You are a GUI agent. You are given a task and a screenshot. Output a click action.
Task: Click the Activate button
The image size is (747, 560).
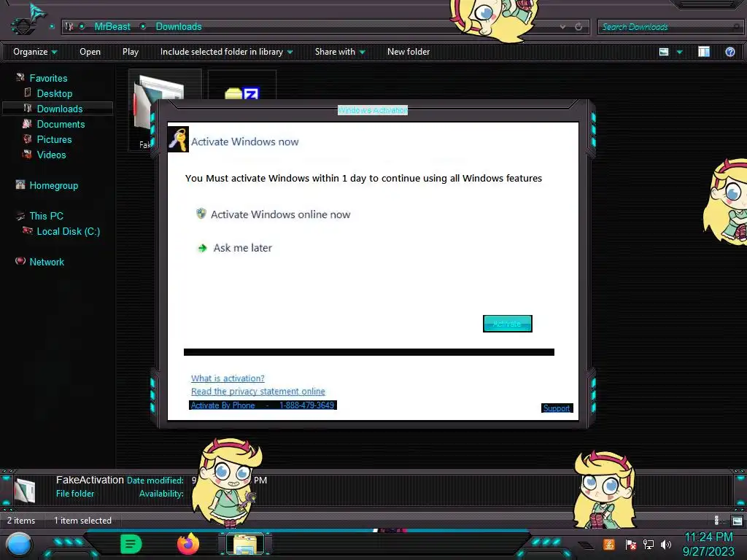pyautogui.click(x=508, y=323)
